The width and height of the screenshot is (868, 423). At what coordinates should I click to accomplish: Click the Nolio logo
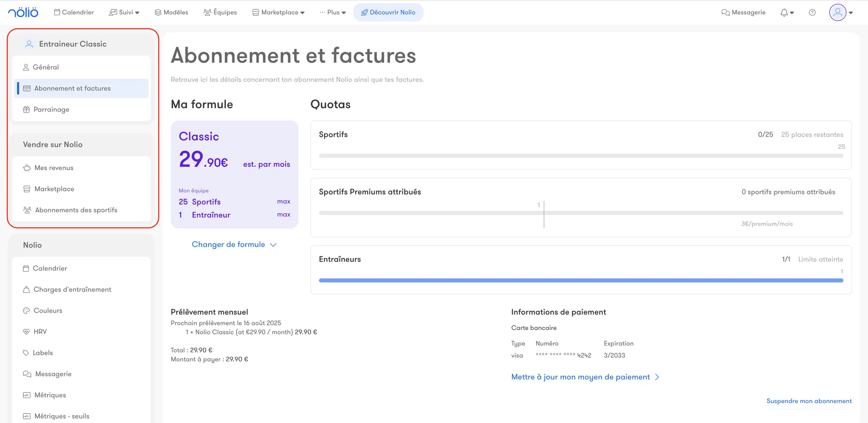23,12
